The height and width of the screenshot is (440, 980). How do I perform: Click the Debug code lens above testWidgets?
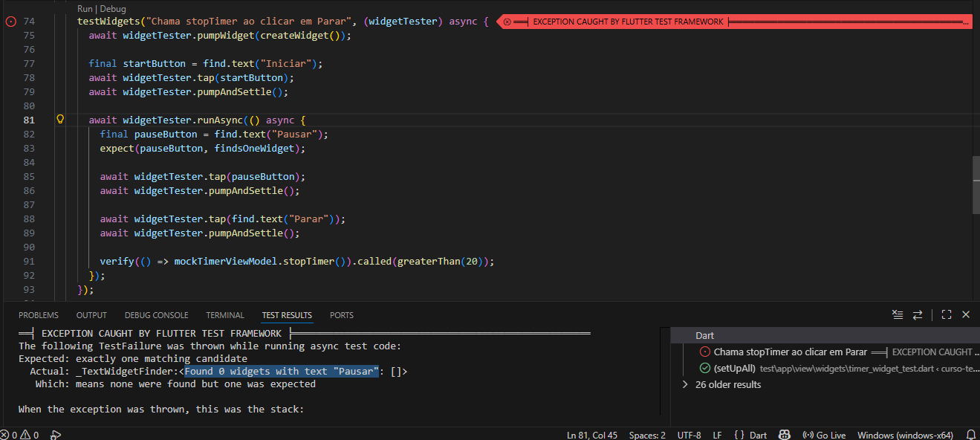point(114,9)
